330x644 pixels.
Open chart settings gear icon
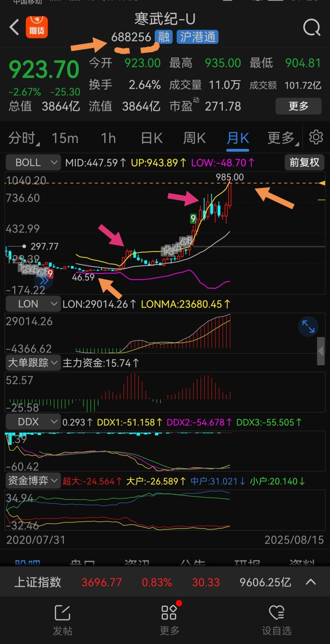[316, 137]
